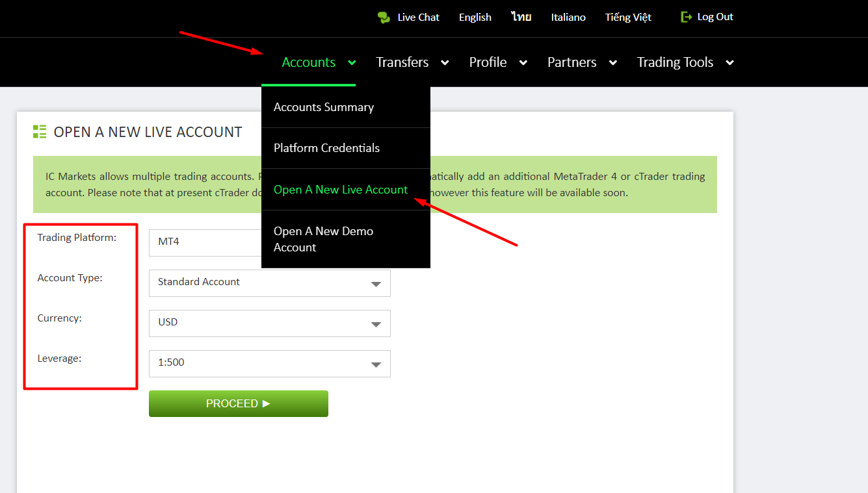Open the Trading Tools menu

[675, 62]
